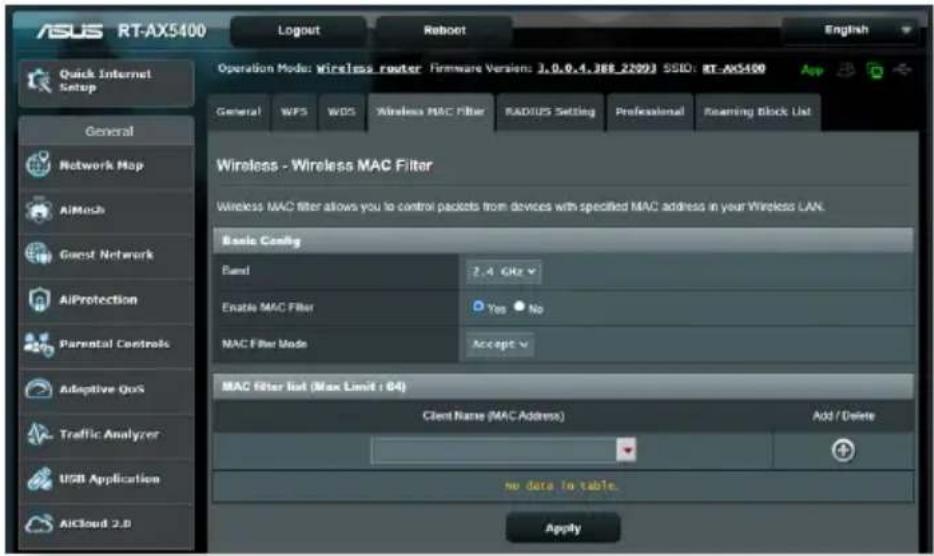
Task: Click the Apply button
Action: [x=563, y=528]
